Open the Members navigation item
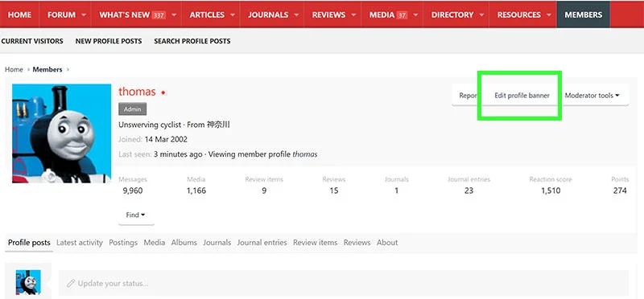This screenshot has height=299, width=644. (583, 14)
